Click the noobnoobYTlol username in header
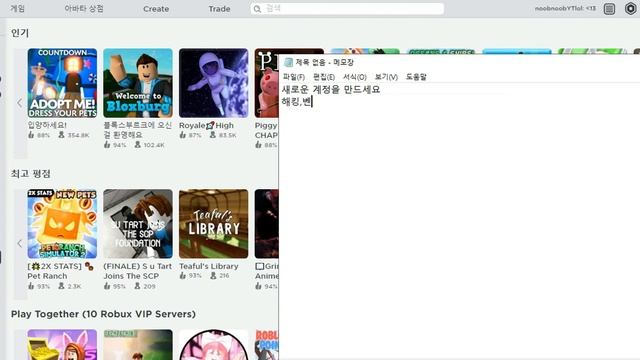 [565, 8]
